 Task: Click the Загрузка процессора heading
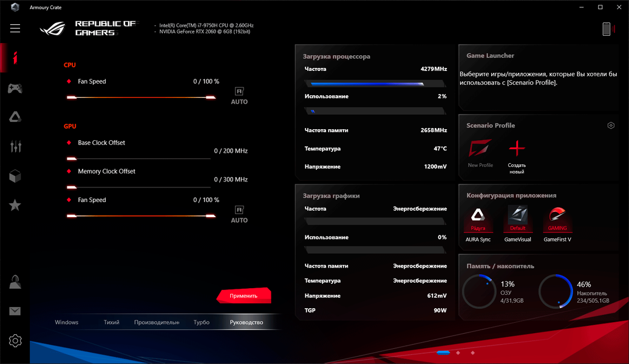[336, 56]
